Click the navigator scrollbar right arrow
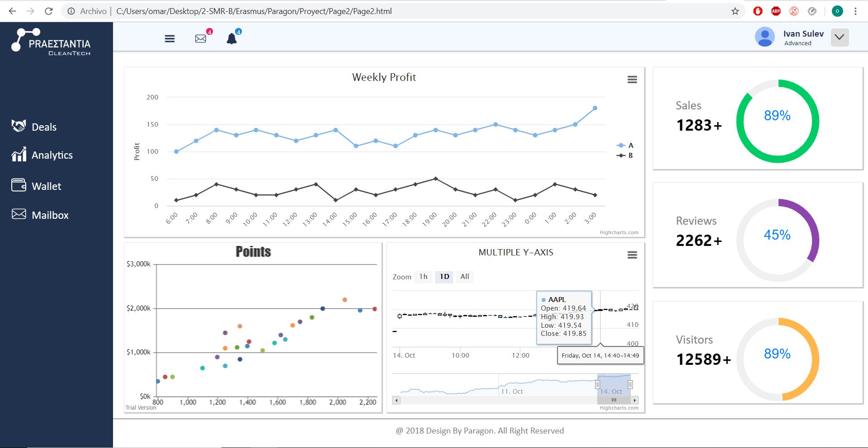Image resolution: width=868 pixels, height=448 pixels. tap(635, 400)
